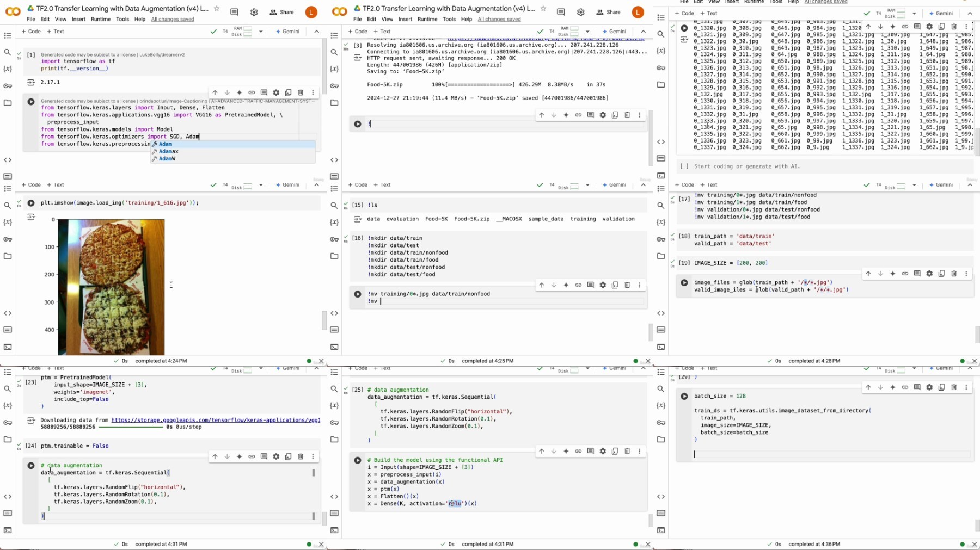Screen dimensions: 980x550
Task: Open more options for the data augmentation cell below ptm.trainable
Action: pos(313,456)
